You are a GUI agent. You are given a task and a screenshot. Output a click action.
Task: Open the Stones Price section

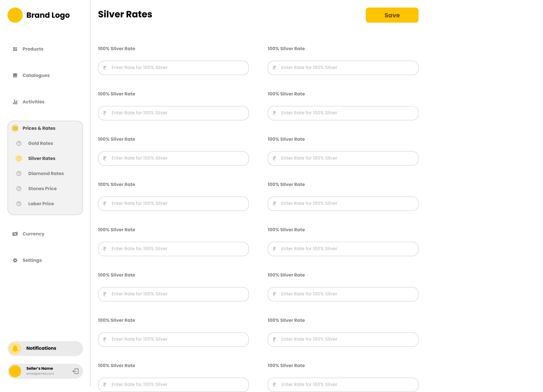(x=42, y=188)
